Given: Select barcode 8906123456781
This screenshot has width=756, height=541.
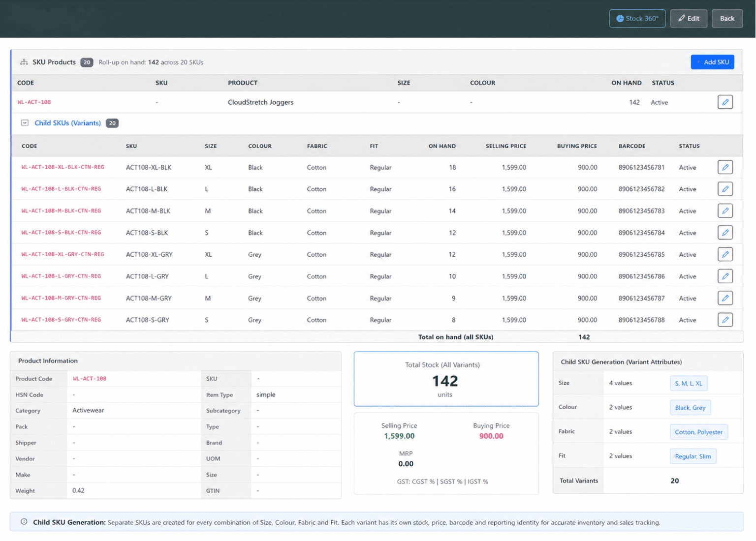Looking at the screenshot, I should coord(641,167).
